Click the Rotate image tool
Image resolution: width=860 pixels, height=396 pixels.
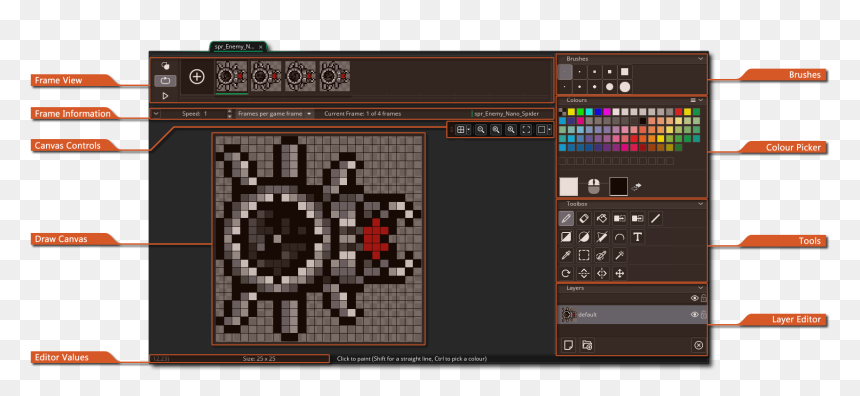pyautogui.click(x=566, y=273)
